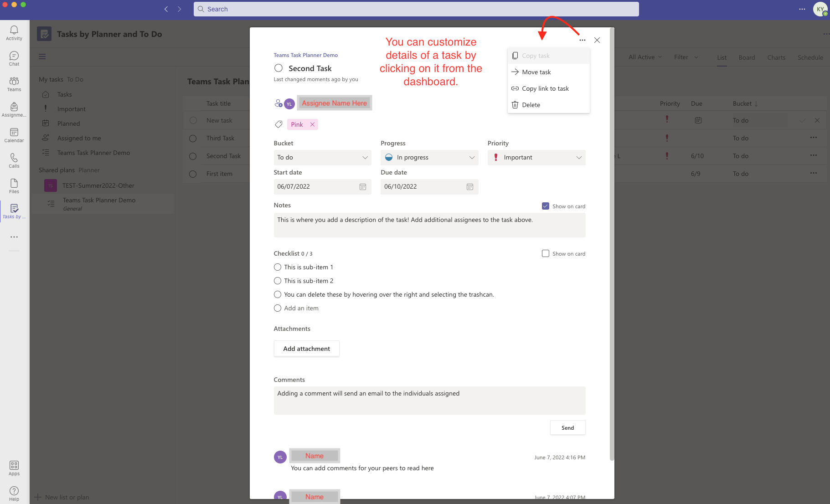Open the Apps panel from sidebar
Image resolution: width=830 pixels, height=504 pixels.
click(x=14, y=466)
